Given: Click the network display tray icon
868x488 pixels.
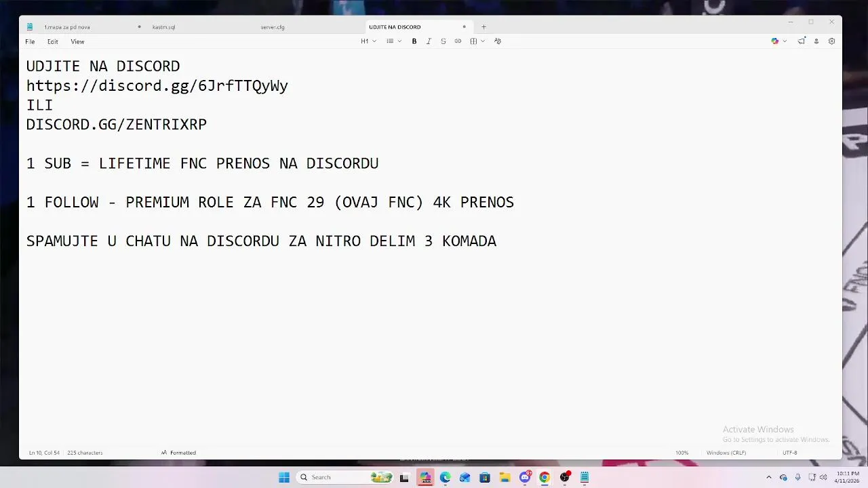Looking at the screenshot, I should (812, 477).
